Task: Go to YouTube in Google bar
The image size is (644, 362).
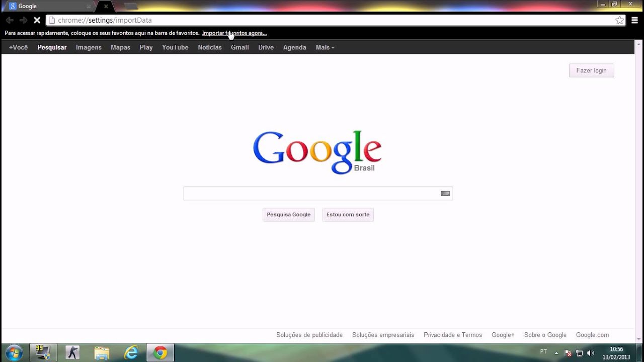Action: (175, 47)
